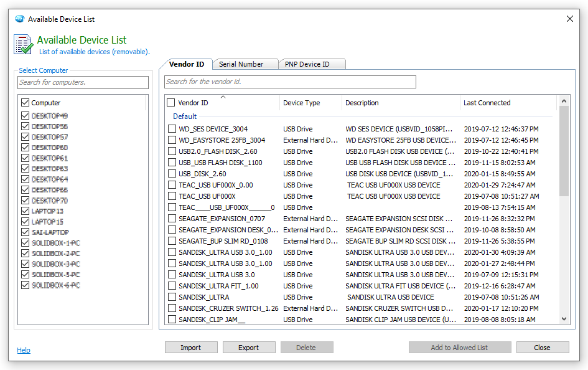
Task: Check the SANDISK_CRUZER SWITCH_1.26 checkbox
Action: [x=172, y=308]
